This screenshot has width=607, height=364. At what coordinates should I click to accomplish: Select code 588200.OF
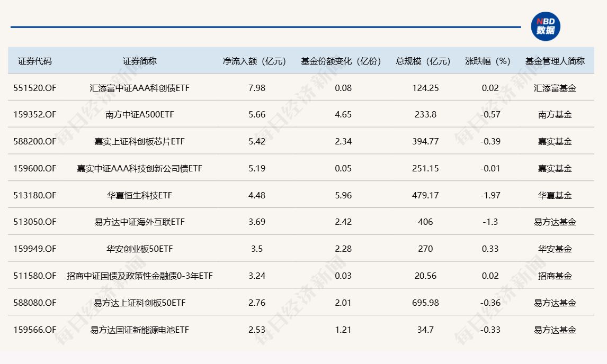click(x=35, y=142)
